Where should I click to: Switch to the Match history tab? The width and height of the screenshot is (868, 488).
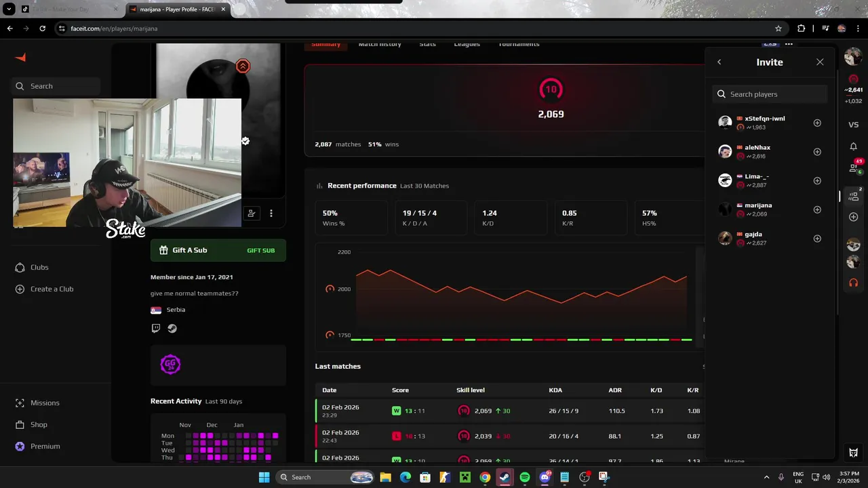click(x=380, y=44)
